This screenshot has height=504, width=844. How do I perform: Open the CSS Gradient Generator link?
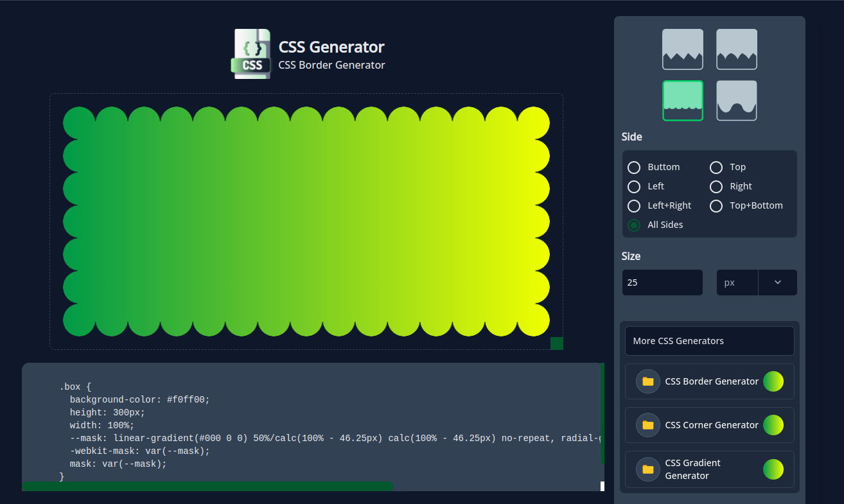(x=710, y=469)
